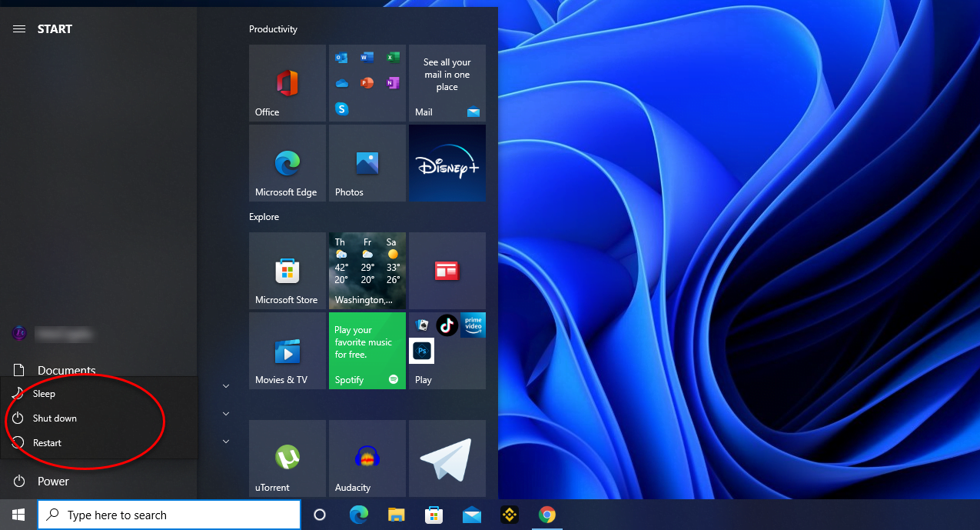980x530 pixels.
Task: Launch the Disney+ tile
Action: click(447, 163)
